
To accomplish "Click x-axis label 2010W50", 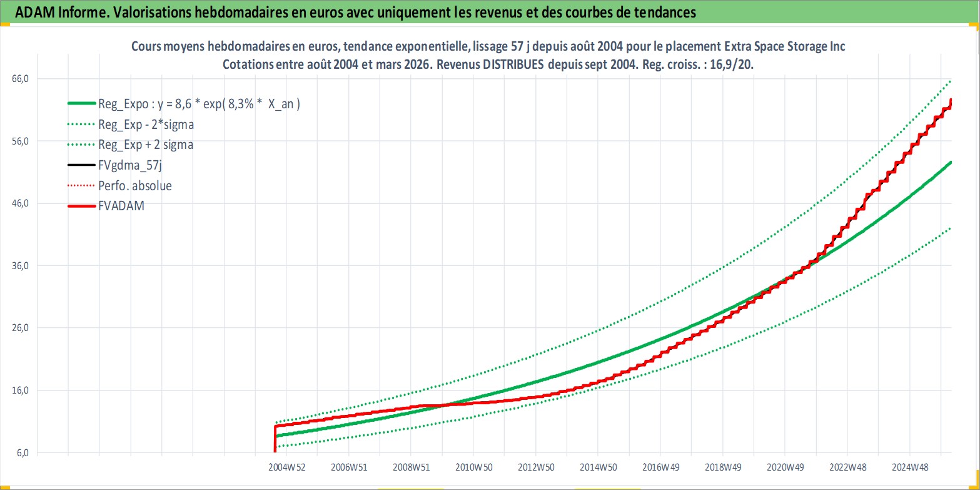I will [x=473, y=467].
